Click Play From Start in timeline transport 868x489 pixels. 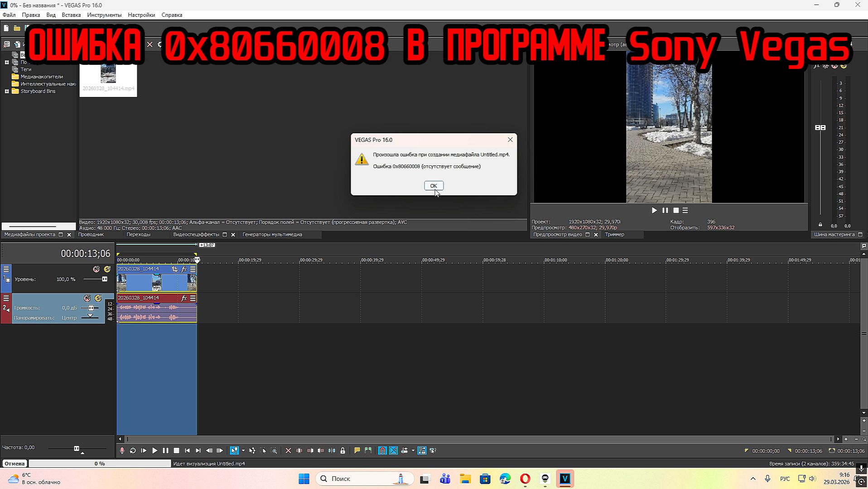[x=144, y=450]
